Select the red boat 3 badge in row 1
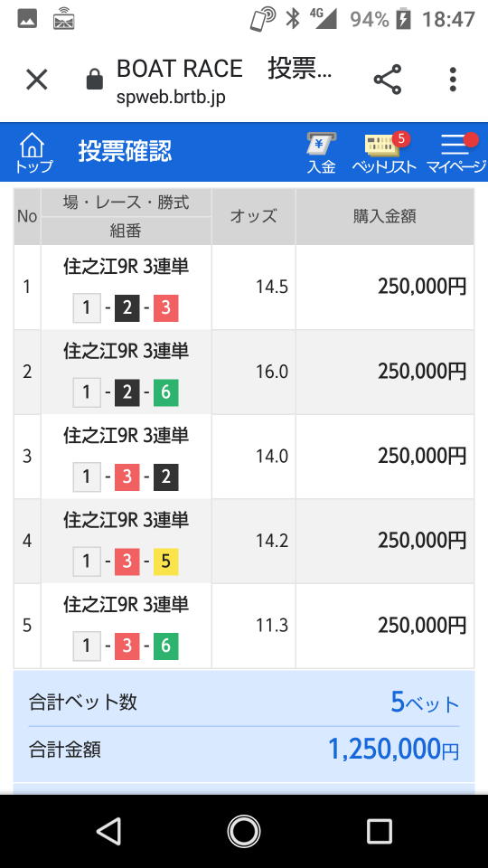The image size is (488, 868). tap(166, 307)
